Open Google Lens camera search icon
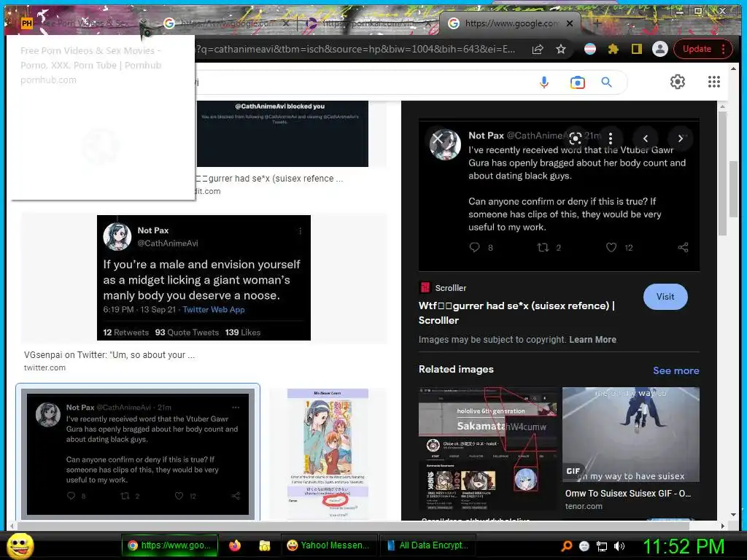Image resolution: width=747 pixels, height=560 pixels. pos(577,82)
